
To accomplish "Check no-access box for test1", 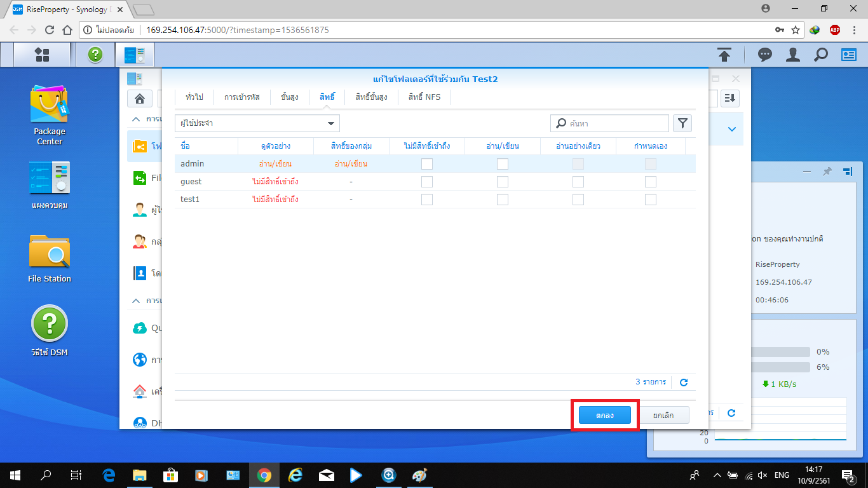I will pyautogui.click(x=427, y=200).
